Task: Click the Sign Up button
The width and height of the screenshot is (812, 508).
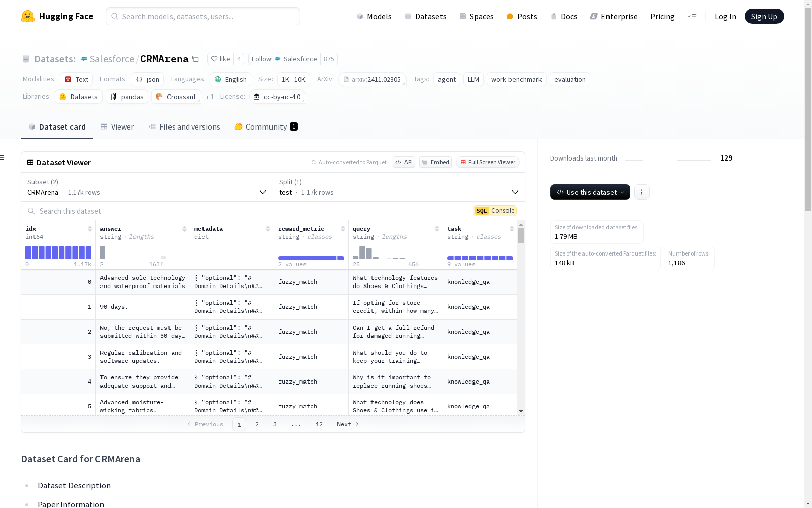Action: [x=764, y=16]
